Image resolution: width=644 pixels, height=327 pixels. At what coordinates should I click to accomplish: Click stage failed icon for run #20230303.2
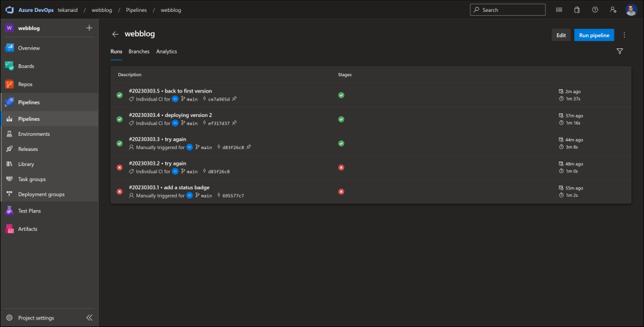[341, 168]
